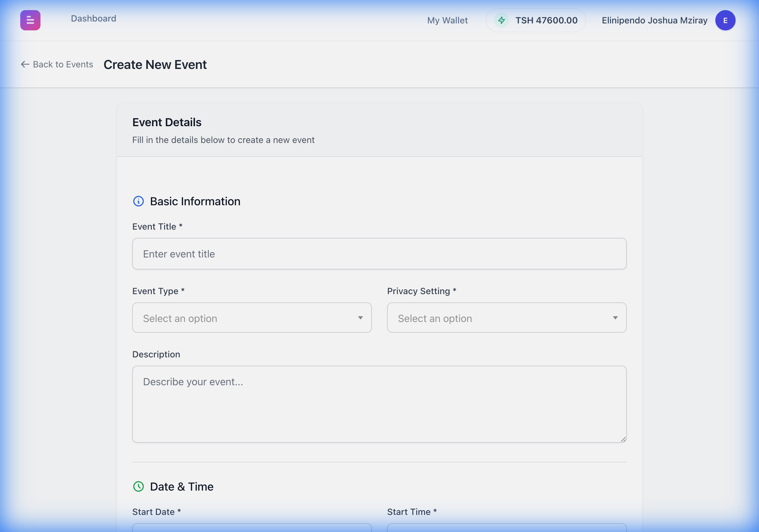Click the Event Type dropdown chevron
Screen dimensions: 759x532
coord(360,318)
